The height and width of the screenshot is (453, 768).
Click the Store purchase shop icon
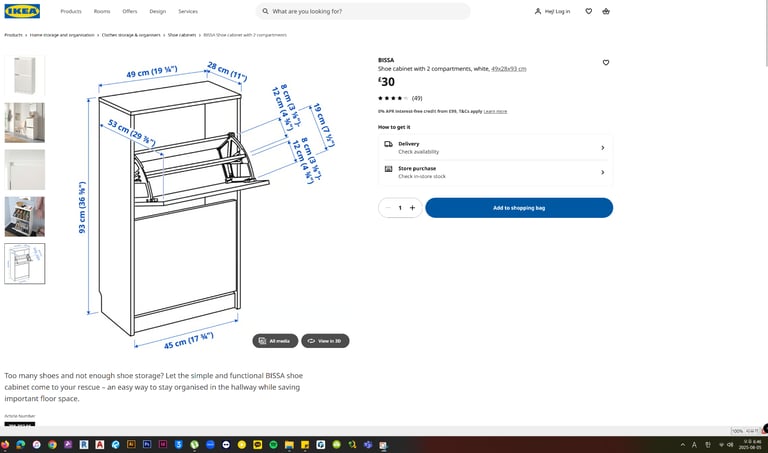[388, 169]
